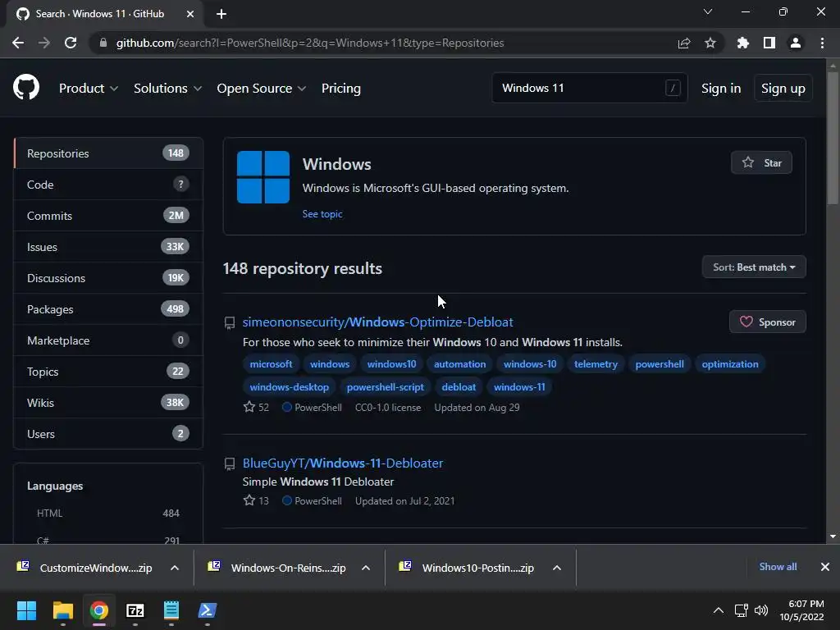
Task: Open the tab search chevron in title bar
Action: [x=708, y=11]
